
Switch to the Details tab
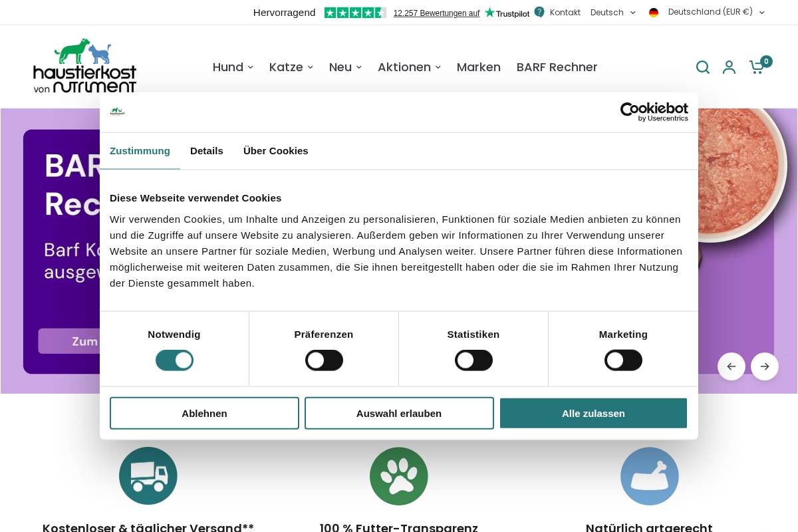coord(207,151)
